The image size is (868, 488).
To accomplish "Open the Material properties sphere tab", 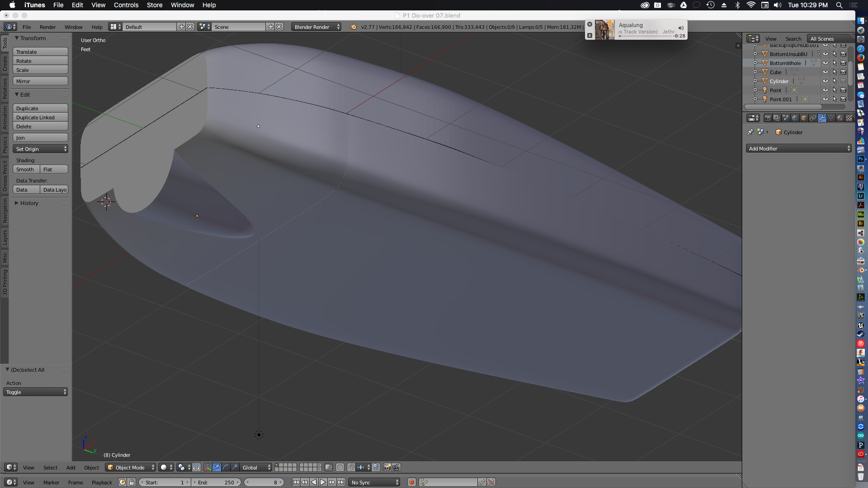I will click(840, 118).
